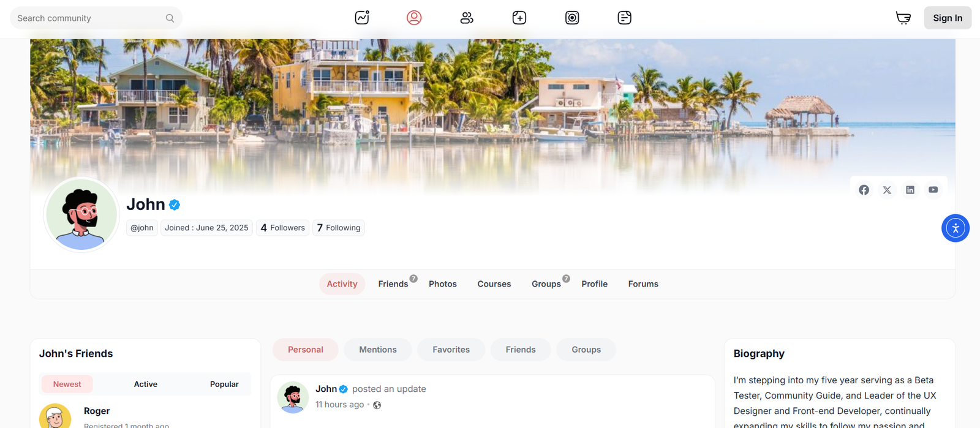Select the Personal activity filter

point(306,350)
